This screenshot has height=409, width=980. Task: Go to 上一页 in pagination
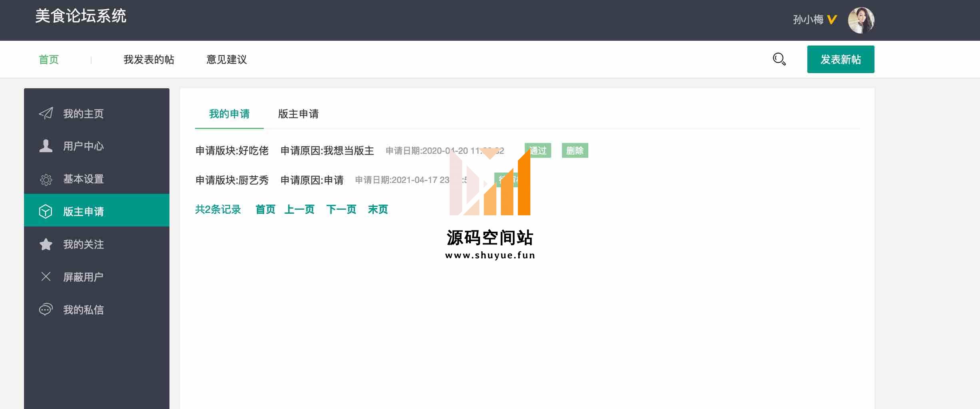point(299,209)
